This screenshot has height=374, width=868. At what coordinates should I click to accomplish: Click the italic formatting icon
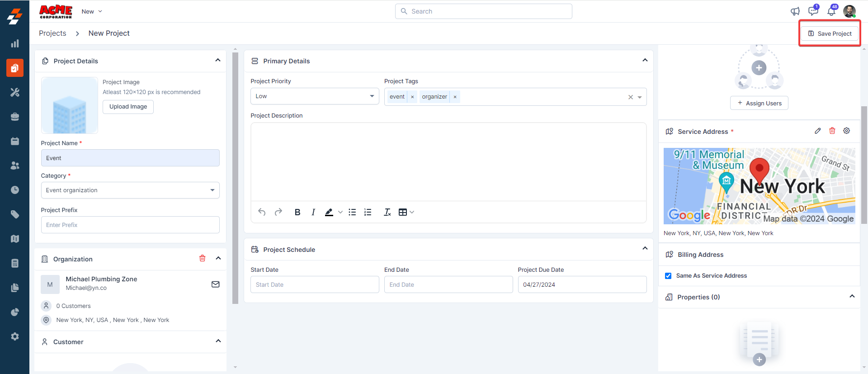(313, 212)
